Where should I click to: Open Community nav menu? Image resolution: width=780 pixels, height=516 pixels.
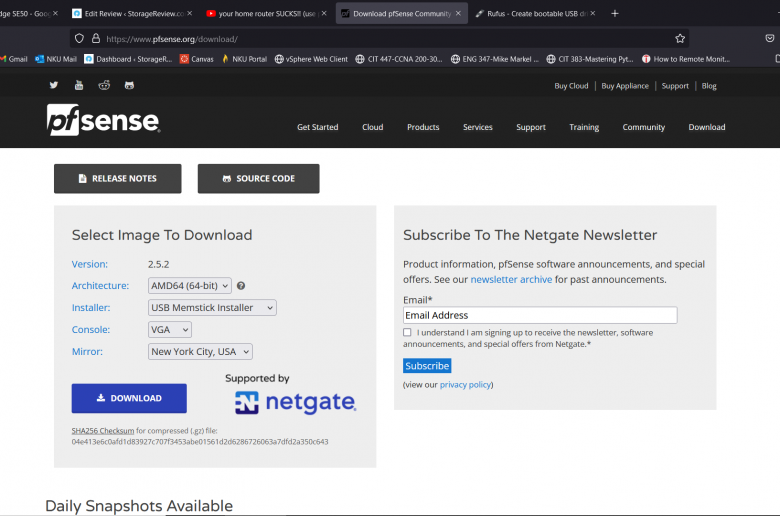coord(644,127)
